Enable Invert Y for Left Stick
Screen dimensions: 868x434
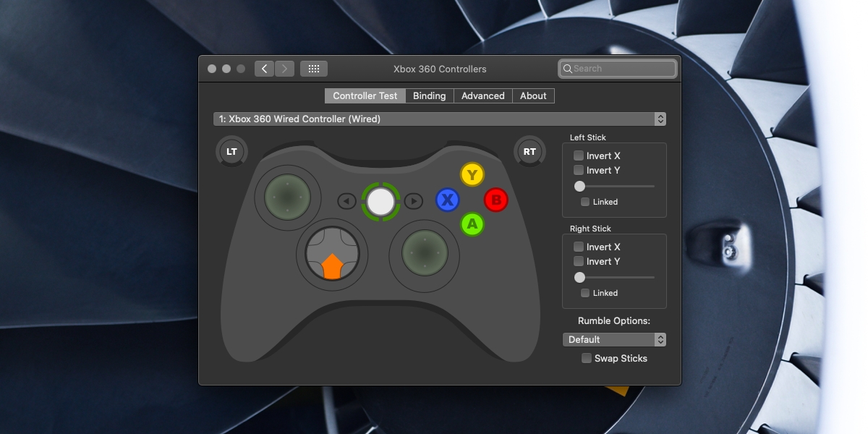coord(579,170)
